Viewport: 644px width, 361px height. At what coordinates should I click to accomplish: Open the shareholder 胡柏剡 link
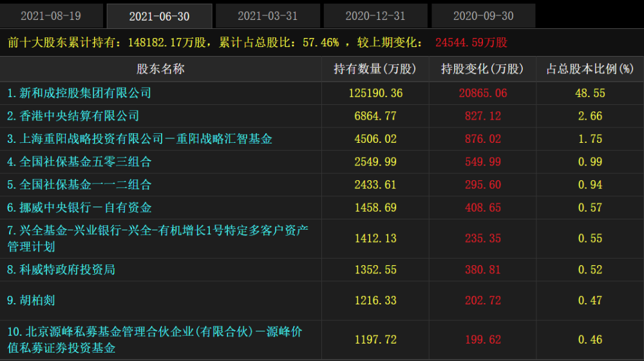tap(31, 301)
